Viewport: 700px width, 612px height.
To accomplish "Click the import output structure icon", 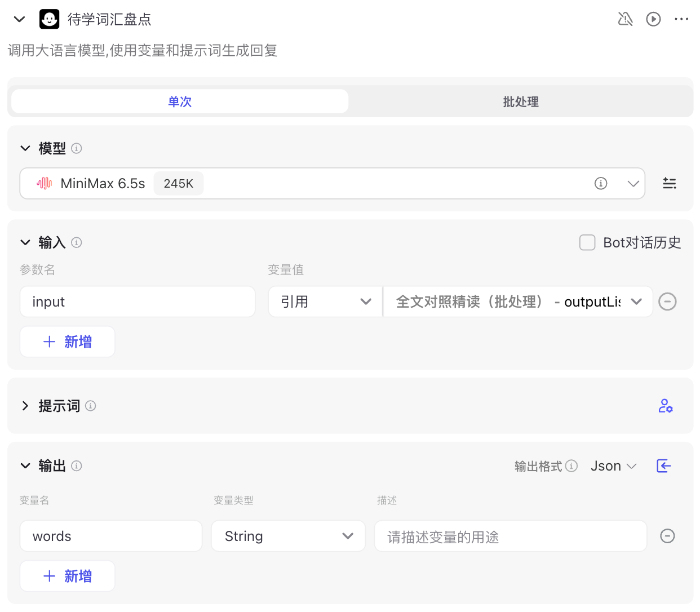I will coord(664,466).
